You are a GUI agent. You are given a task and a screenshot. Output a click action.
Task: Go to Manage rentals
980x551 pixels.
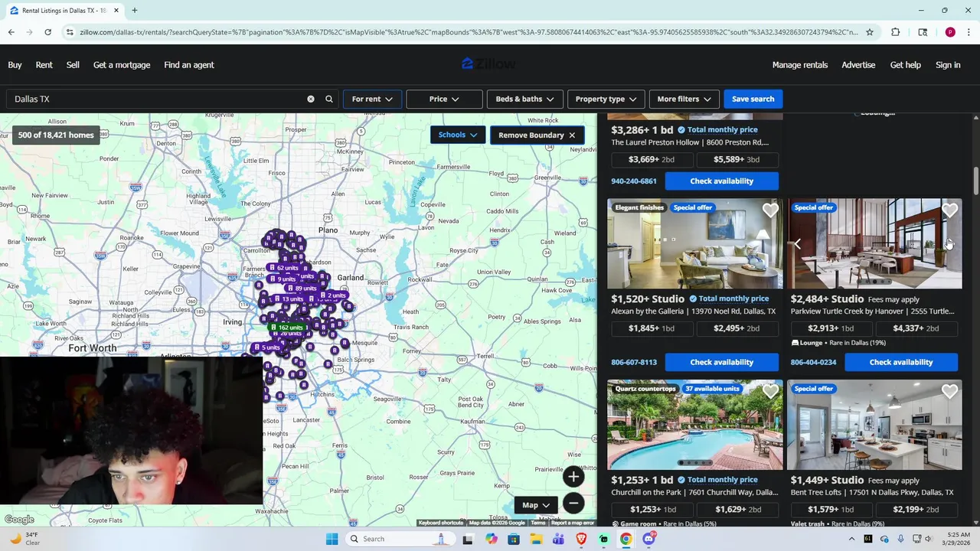pos(800,65)
